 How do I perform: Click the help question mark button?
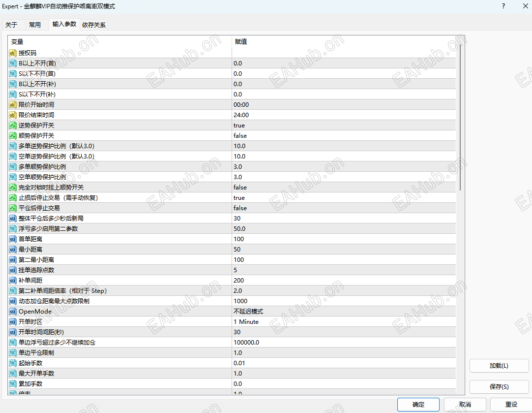point(503,6)
